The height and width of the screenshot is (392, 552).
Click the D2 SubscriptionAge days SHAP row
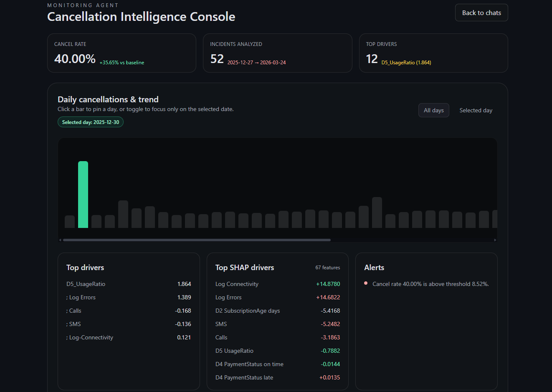[278, 311]
